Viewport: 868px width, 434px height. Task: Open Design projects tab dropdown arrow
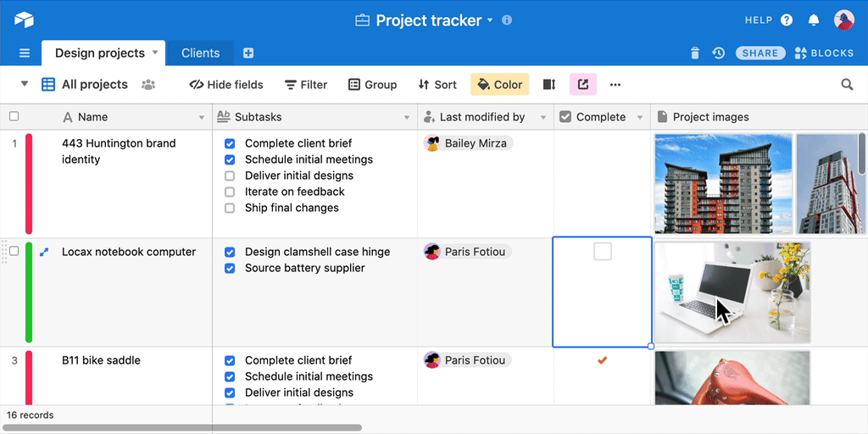coord(155,53)
